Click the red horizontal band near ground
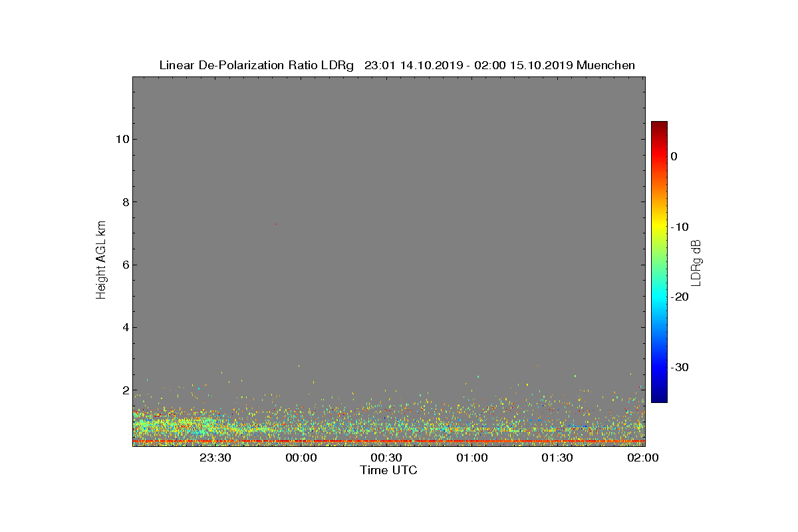Image resolution: width=798 pixels, height=532 pixels. [x=389, y=441]
